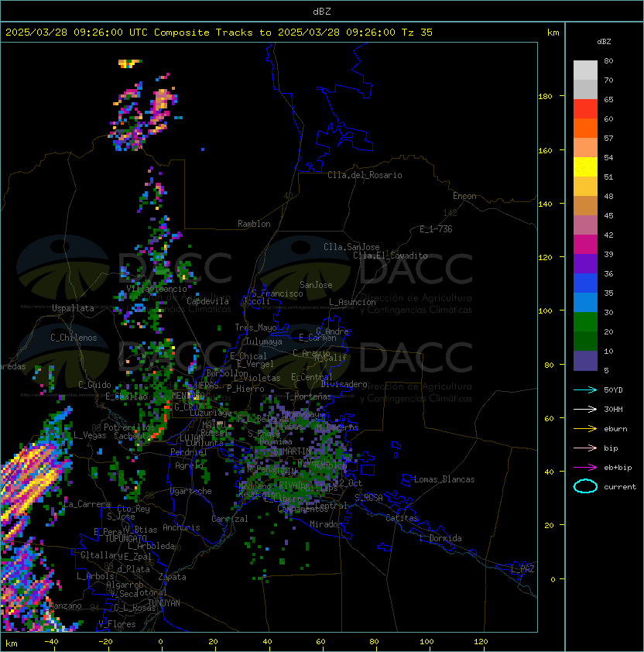This screenshot has height=652, width=644.
Task: Click the Clla.SanJose map label
Action: pos(351,247)
